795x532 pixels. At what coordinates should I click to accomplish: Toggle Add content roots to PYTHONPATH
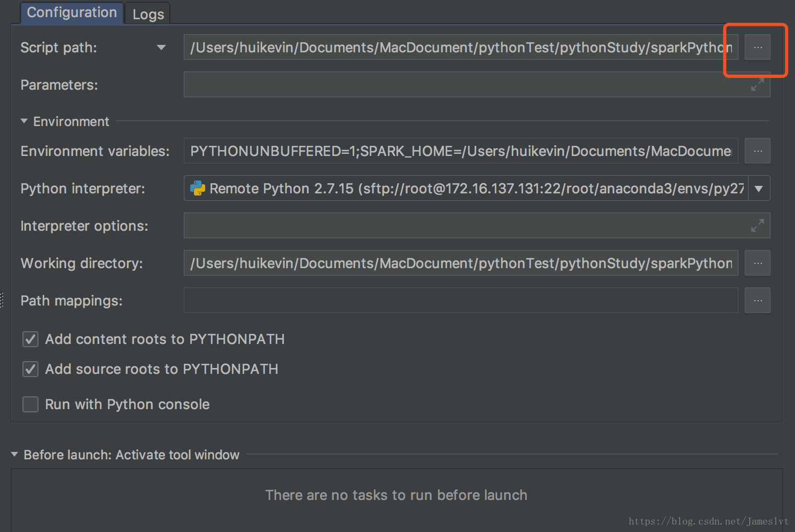30,339
